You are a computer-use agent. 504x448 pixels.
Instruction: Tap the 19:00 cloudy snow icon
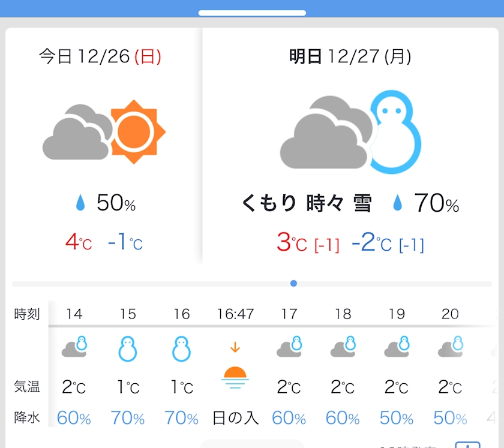tap(396, 347)
